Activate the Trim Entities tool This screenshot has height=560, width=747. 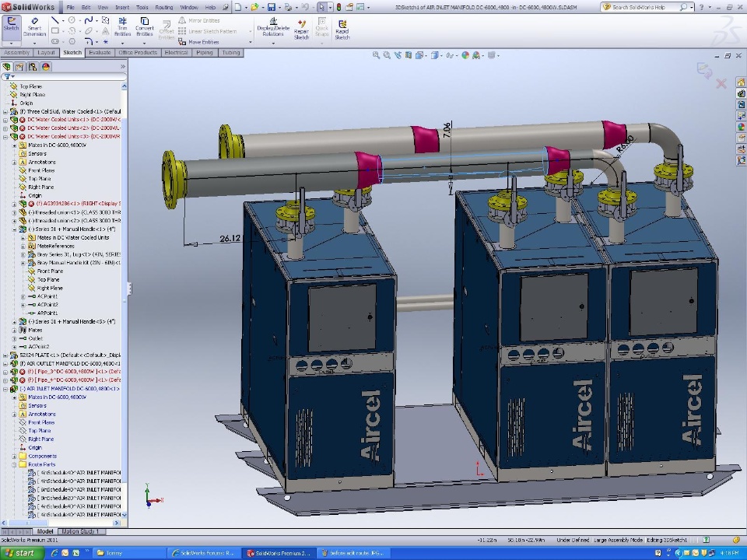coord(122,26)
